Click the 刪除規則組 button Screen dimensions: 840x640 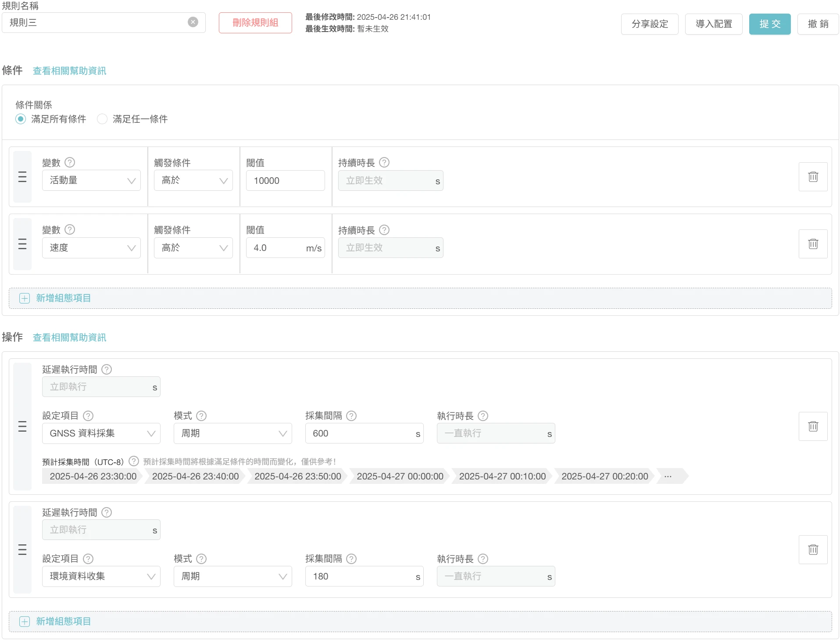(255, 23)
